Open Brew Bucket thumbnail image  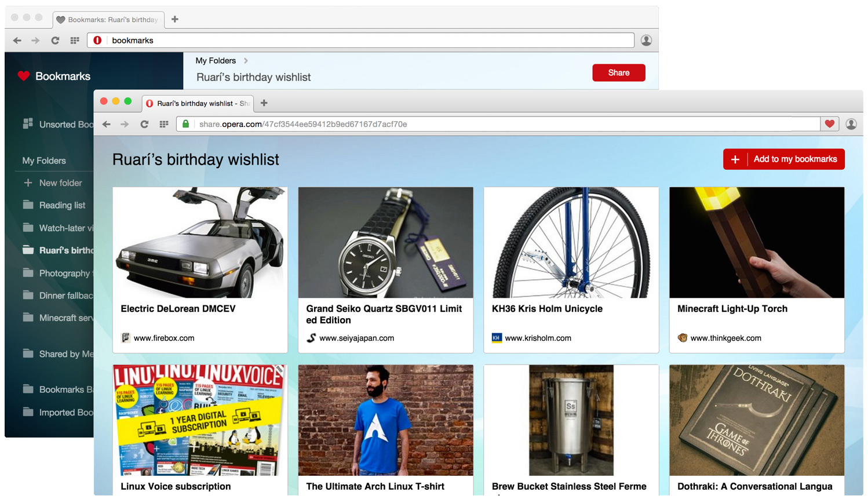(571, 420)
